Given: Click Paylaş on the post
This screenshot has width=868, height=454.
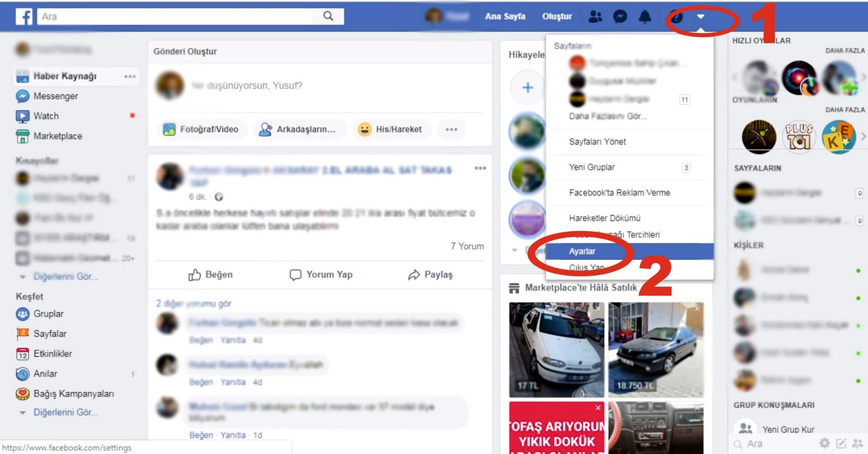Looking at the screenshot, I should [x=430, y=275].
